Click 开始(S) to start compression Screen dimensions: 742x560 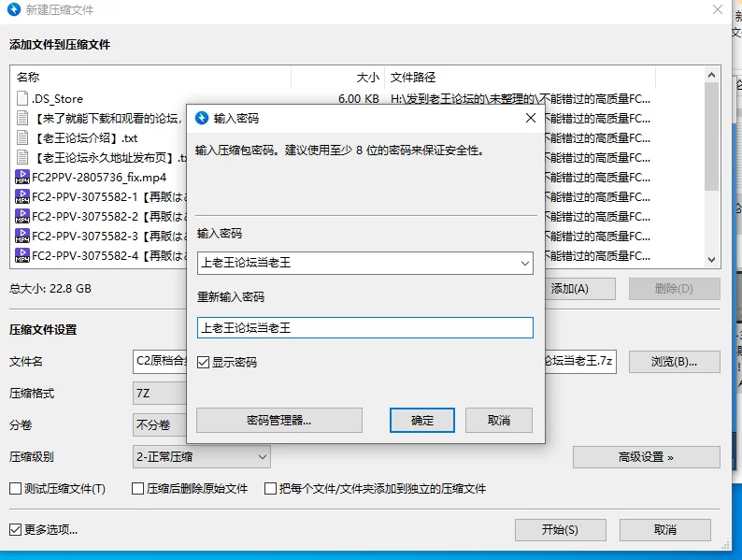pos(561,530)
